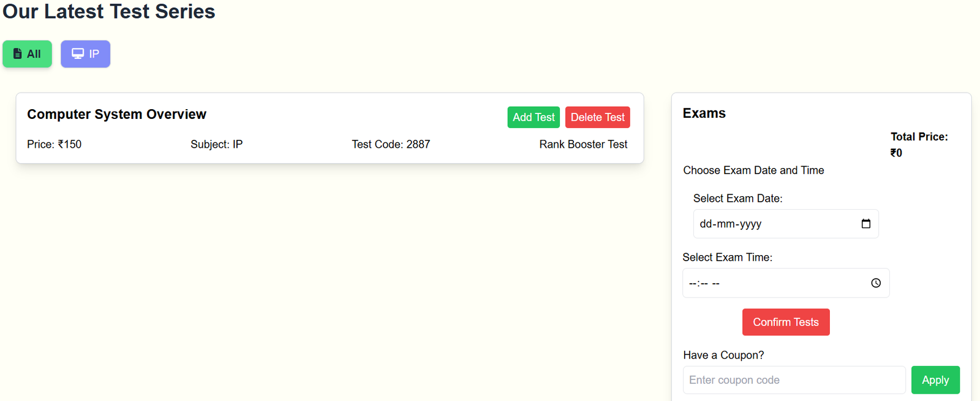Select the All filter tab
This screenshot has width=980, height=401.
27,54
